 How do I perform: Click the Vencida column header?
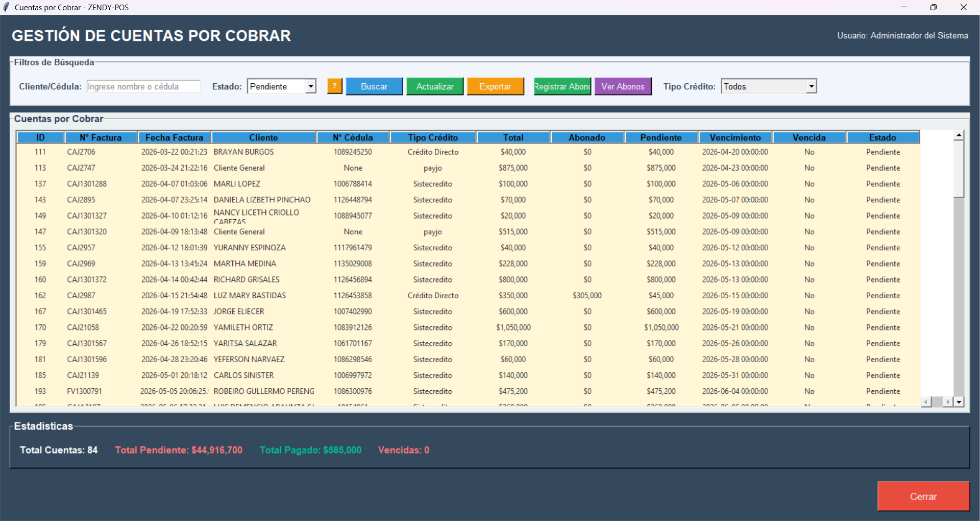[x=809, y=137]
